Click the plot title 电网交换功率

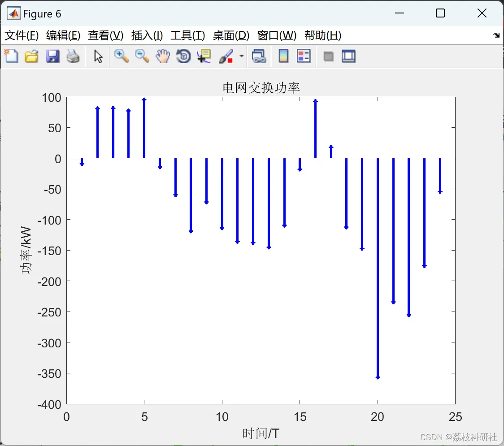tap(261, 88)
